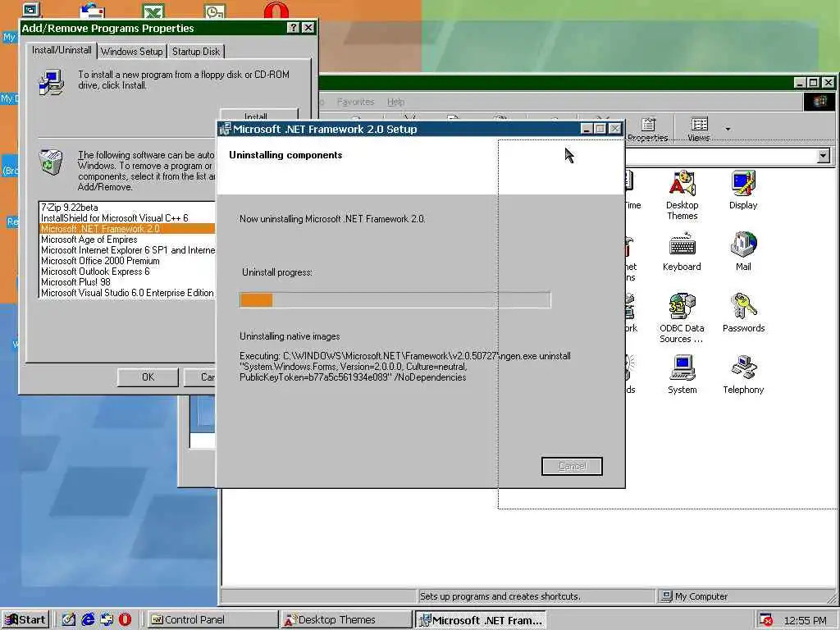Switch to Control Panel taskbar button
This screenshot has width=840, height=630.
pos(212,620)
